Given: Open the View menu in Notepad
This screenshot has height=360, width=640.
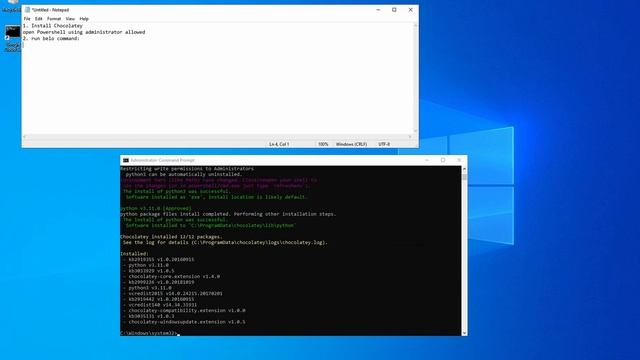Looking at the screenshot, I should [70, 19].
